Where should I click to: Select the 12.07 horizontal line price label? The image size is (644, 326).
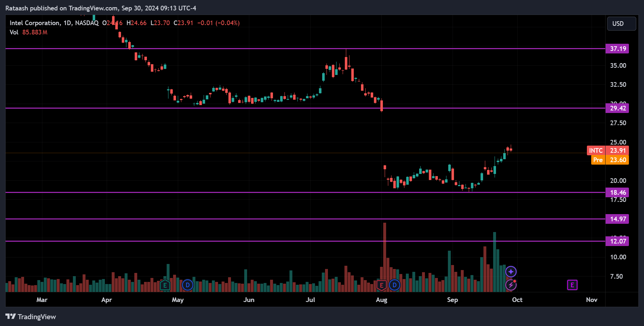(617, 241)
